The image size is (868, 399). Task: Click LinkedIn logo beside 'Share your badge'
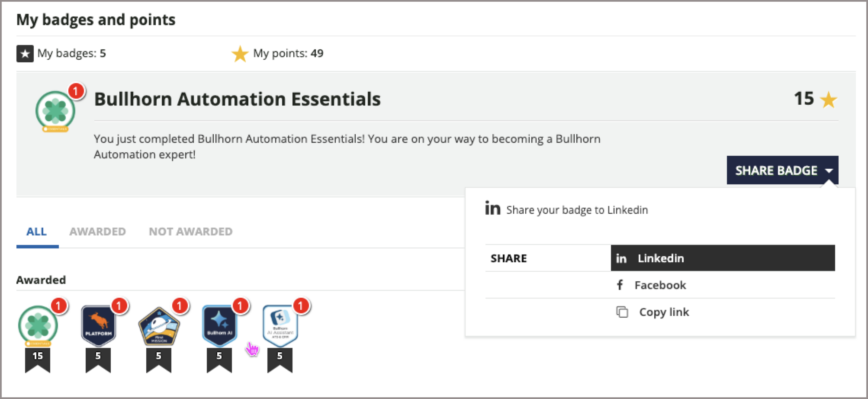pyautogui.click(x=493, y=208)
